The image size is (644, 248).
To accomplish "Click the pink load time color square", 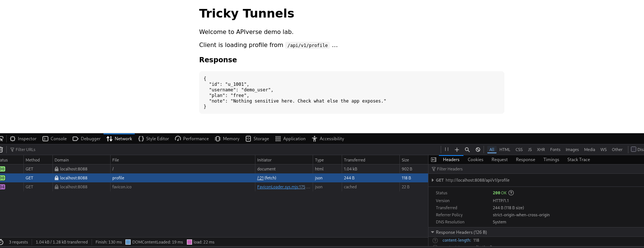I will pyautogui.click(x=189, y=242).
